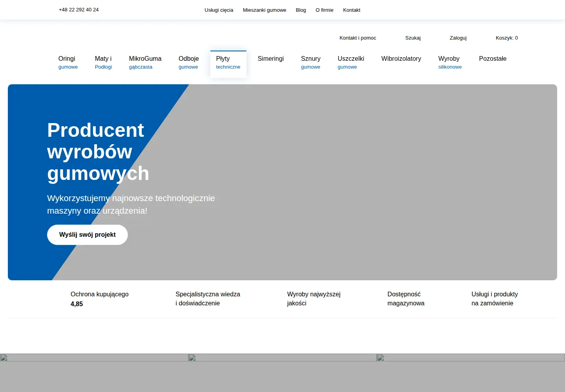Click Zaloguj to log in
The height and width of the screenshot is (392, 565).
[x=458, y=38]
